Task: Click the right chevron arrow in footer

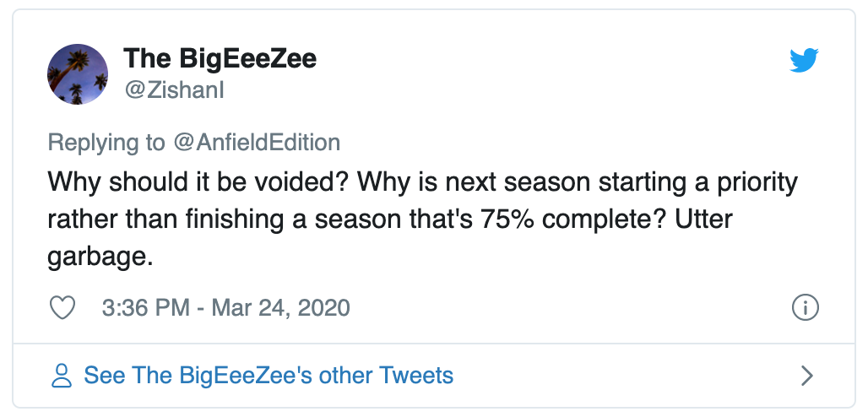Action: [806, 376]
